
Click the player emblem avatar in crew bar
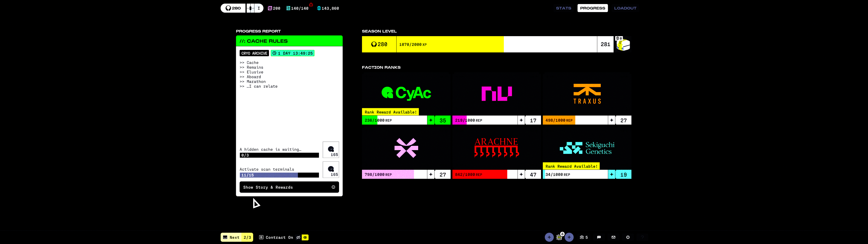click(x=559, y=237)
